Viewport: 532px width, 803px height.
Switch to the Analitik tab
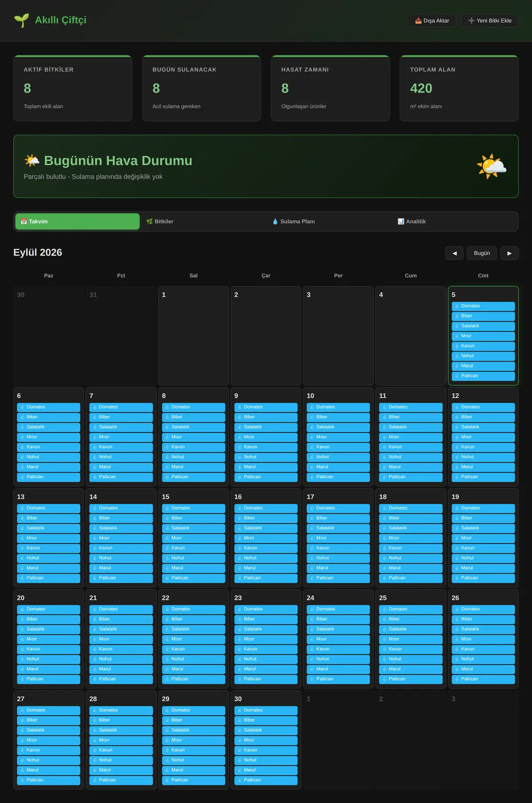pyautogui.click(x=454, y=221)
